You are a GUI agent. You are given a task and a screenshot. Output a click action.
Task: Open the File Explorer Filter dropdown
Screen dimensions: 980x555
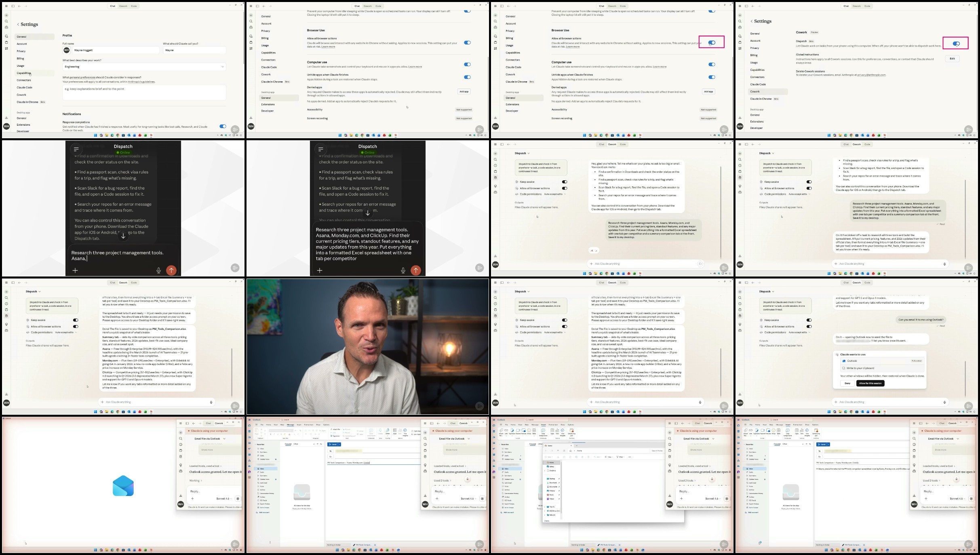click(x=620, y=457)
